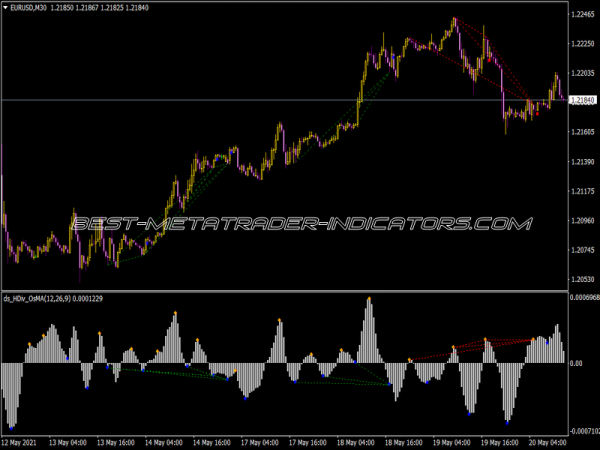This screenshot has width=600, height=450.
Task: Click the 12 May 2021 date label
Action: point(22,442)
